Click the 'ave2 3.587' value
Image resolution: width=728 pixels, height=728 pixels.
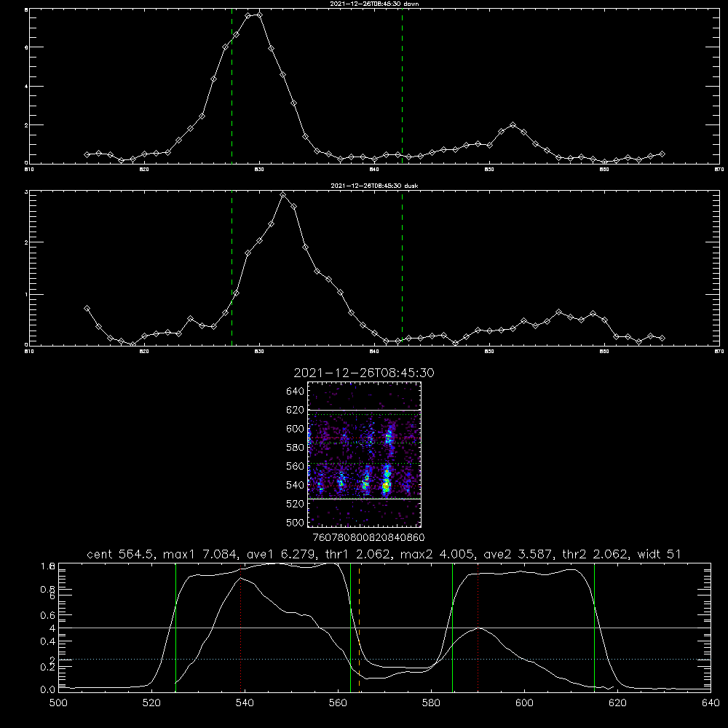coord(520,554)
